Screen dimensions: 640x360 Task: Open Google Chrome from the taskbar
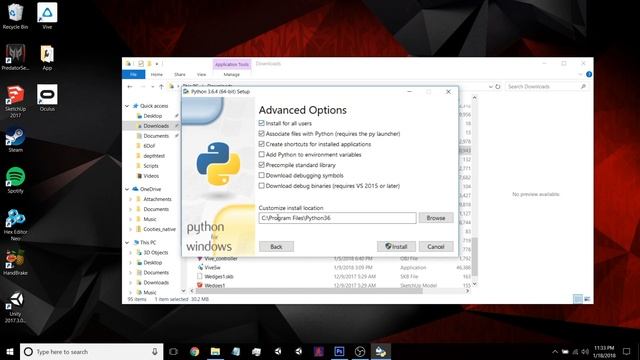(195, 351)
